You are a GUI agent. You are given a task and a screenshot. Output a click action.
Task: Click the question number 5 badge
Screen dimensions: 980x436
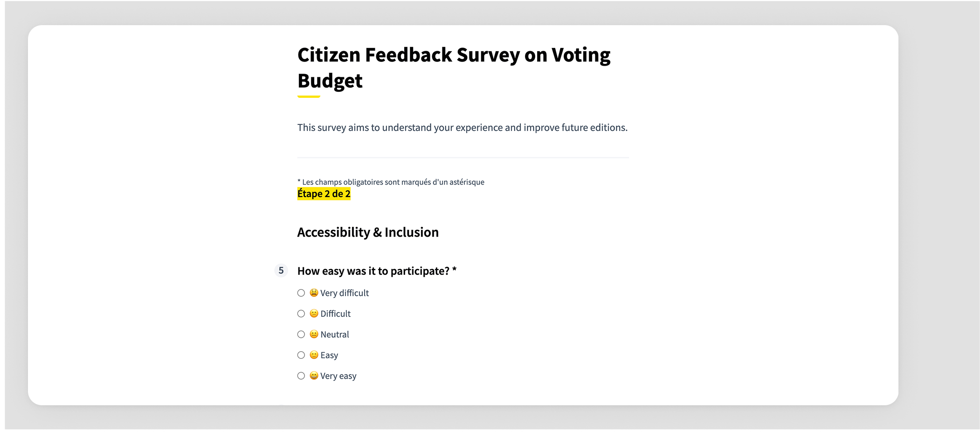pyautogui.click(x=281, y=271)
